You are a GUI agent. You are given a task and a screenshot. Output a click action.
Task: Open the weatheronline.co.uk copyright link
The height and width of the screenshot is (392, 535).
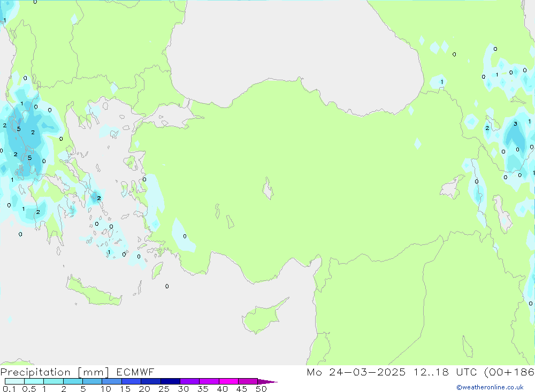point(490,387)
